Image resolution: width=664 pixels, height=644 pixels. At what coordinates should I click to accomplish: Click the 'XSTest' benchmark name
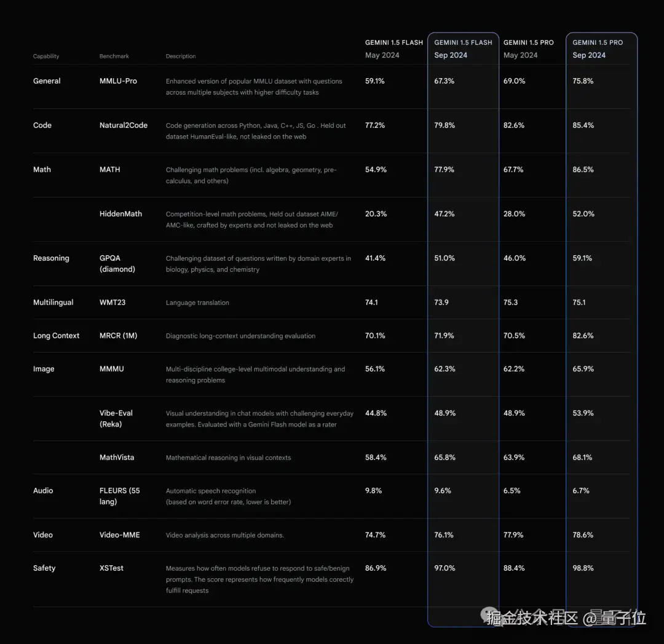tap(111, 568)
